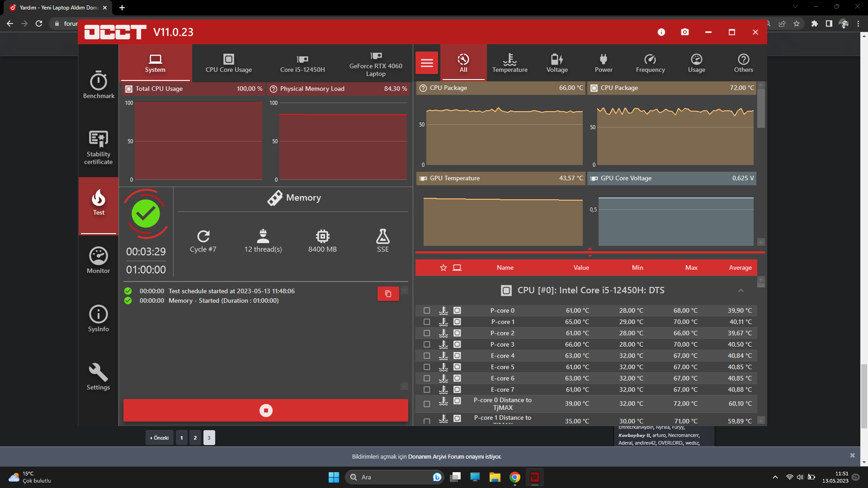Click the 8400 MB memory chip icon

322,236
